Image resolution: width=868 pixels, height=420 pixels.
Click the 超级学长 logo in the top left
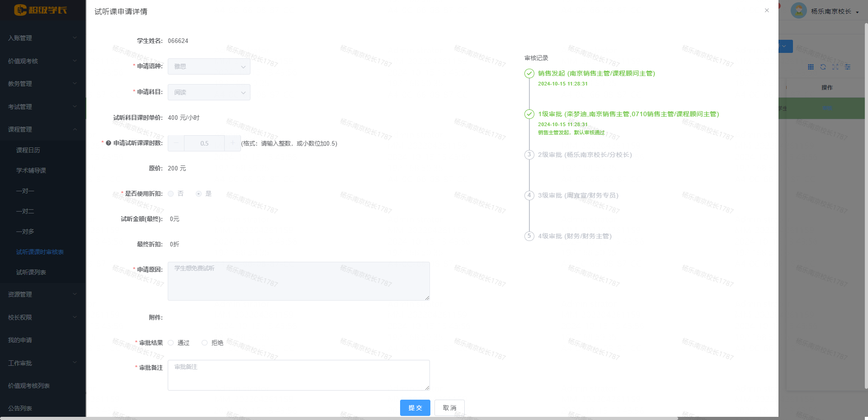tap(39, 10)
